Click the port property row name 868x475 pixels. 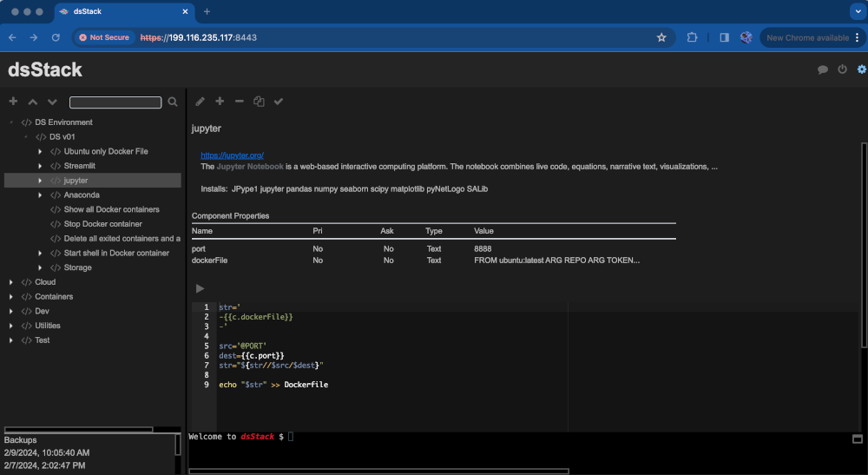coord(198,249)
